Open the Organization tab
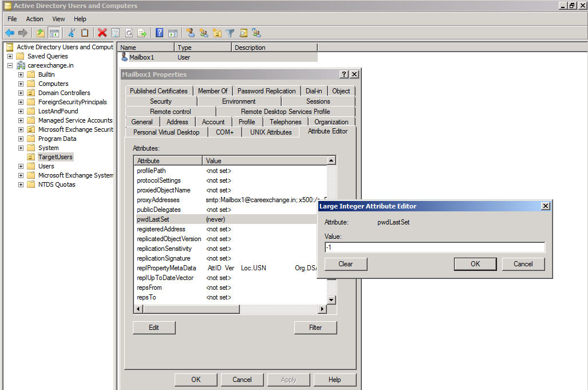 point(331,122)
